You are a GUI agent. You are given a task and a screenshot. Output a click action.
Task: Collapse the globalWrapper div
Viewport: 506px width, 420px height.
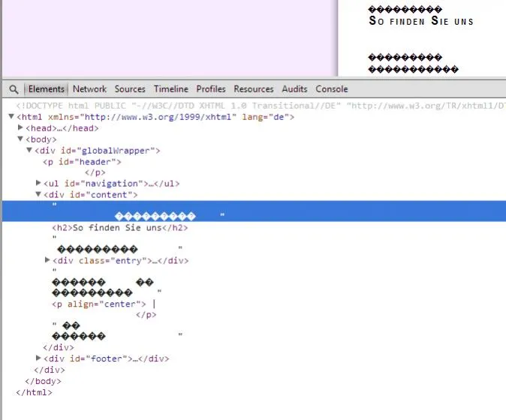[x=29, y=150]
